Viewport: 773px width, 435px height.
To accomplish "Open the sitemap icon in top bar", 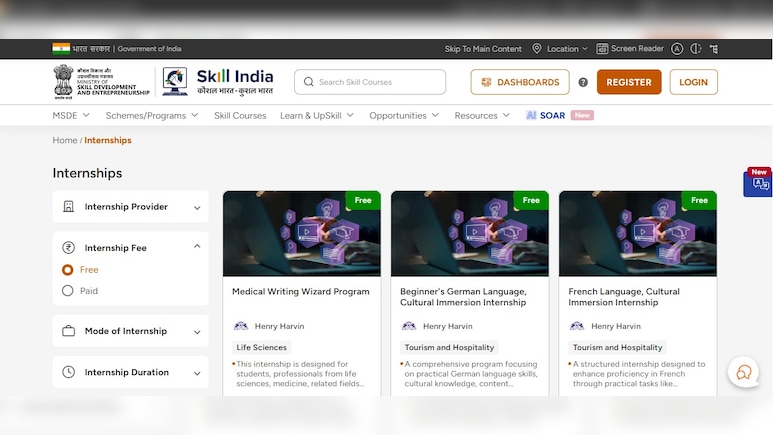I will click(x=714, y=48).
